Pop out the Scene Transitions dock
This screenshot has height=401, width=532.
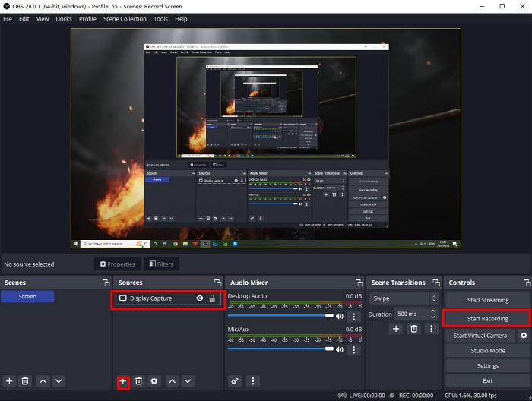pyautogui.click(x=436, y=283)
